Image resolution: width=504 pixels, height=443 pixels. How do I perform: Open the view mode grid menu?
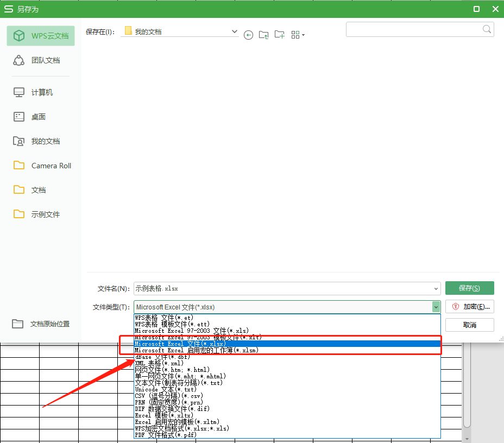point(298,35)
